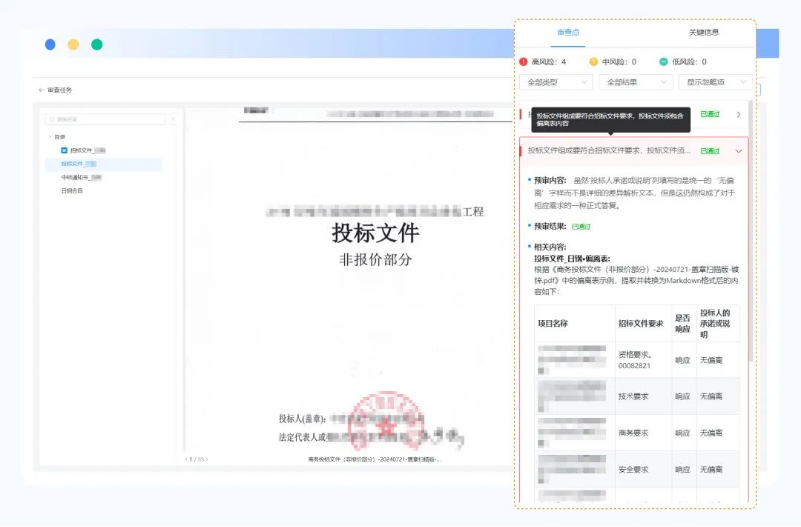Toggle the checkbox beside 招标文件 in tree
Viewport: 801px width, 527px height.
coord(64,150)
